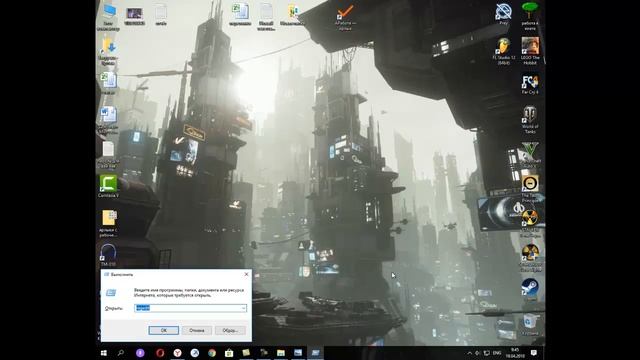Click OK in the Run dialog
640x360 pixels.
pyautogui.click(x=164, y=330)
